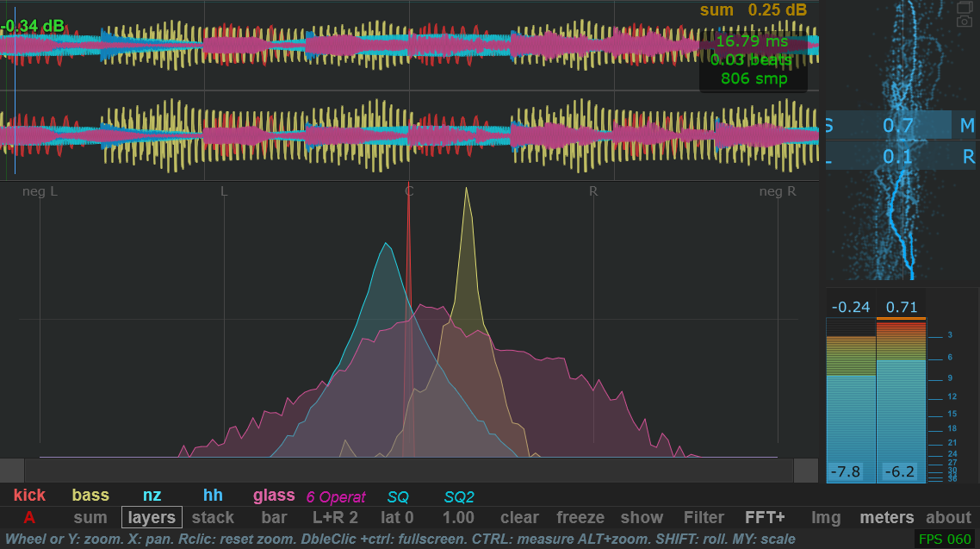This screenshot has height=549, width=980.
Task: Open the Filter options
Action: click(704, 518)
